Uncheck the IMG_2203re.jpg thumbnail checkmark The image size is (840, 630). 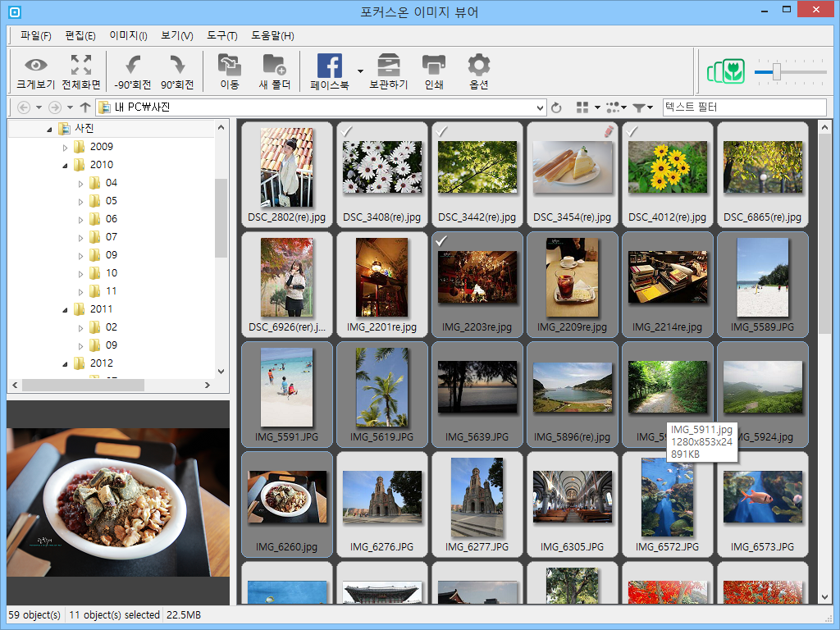point(441,242)
